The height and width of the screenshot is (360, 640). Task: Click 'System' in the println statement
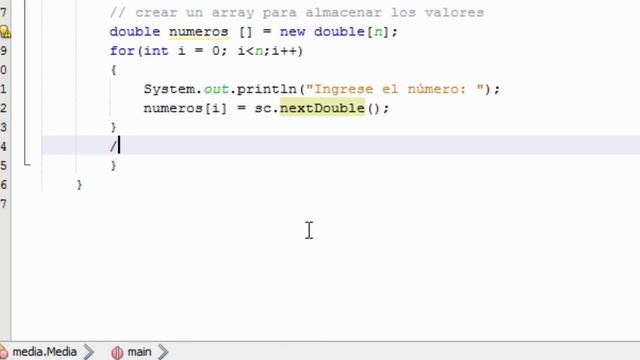[x=169, y=89]
